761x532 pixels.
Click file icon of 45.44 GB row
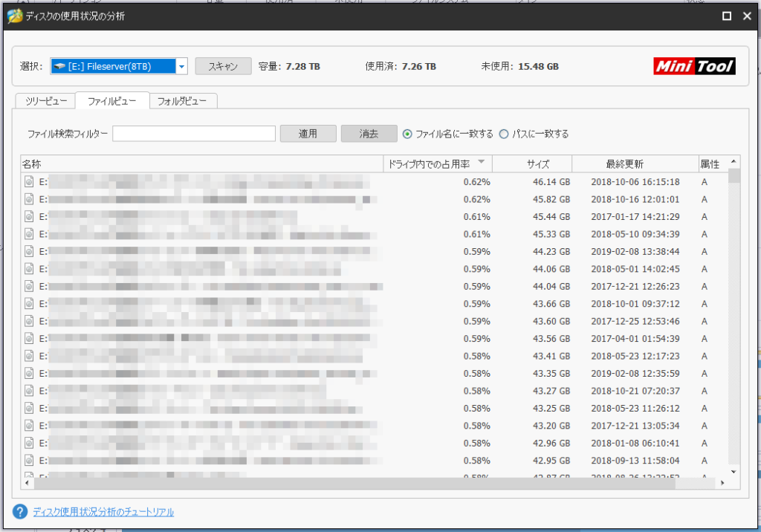click(29, 217)
